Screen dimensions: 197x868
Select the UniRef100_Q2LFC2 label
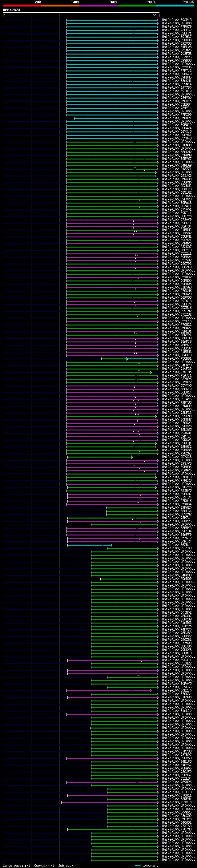tap(176, 30)
